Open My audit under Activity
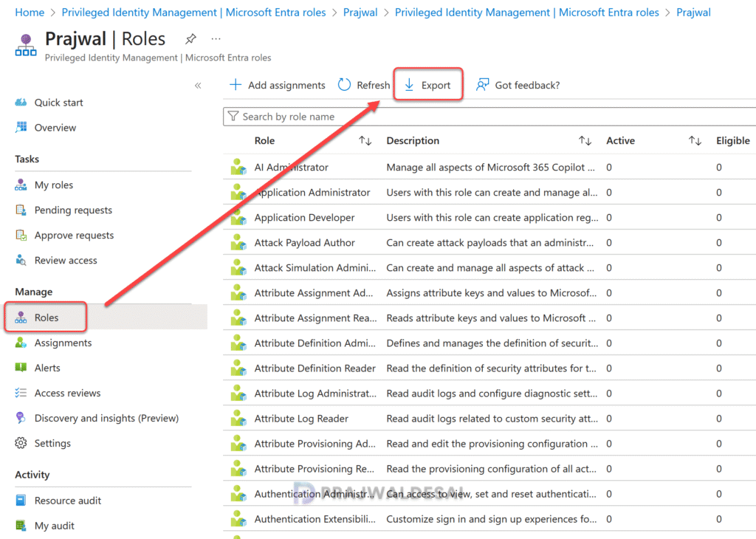This screenshot has height=539, width=756. (x=54, y=525)
